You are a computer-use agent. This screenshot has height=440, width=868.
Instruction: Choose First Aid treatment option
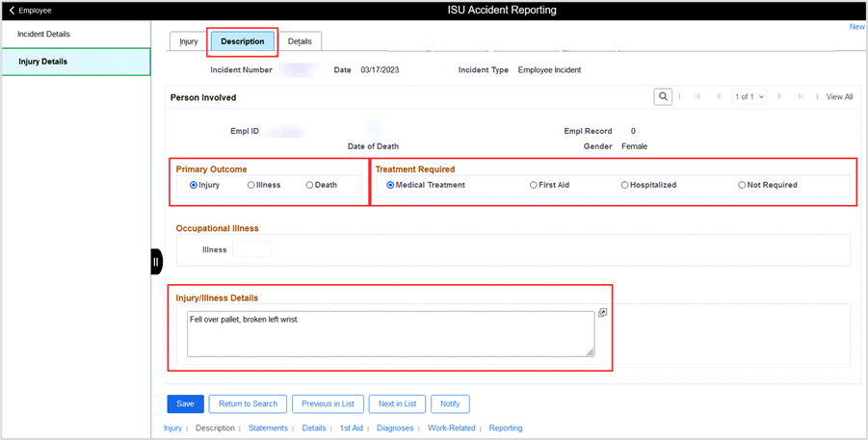coord(533,186)
